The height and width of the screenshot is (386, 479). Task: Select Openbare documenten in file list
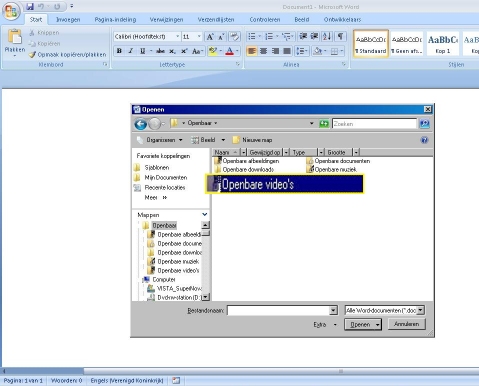point(338,161)
